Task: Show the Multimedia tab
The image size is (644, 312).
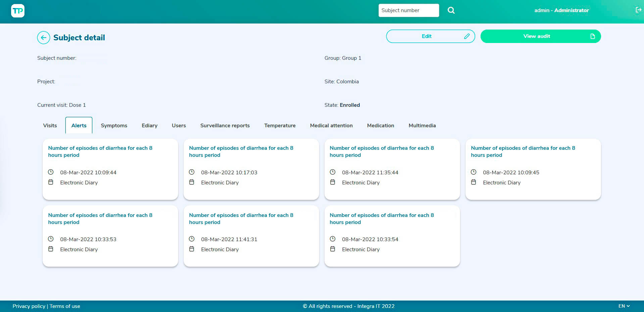Action: pos(422,126)
